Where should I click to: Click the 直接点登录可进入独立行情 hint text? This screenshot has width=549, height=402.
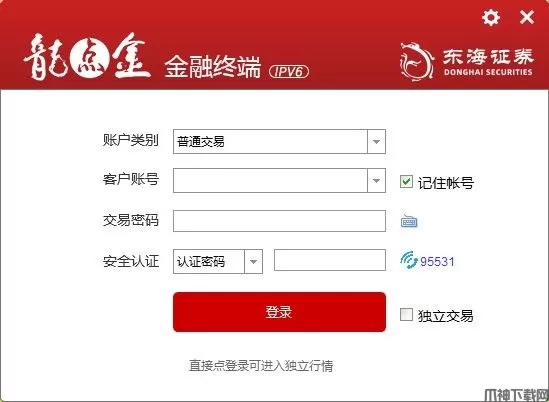pos(261,366)
